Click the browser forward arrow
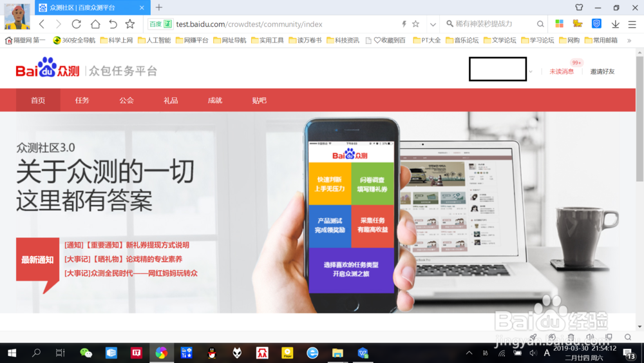 59,25
